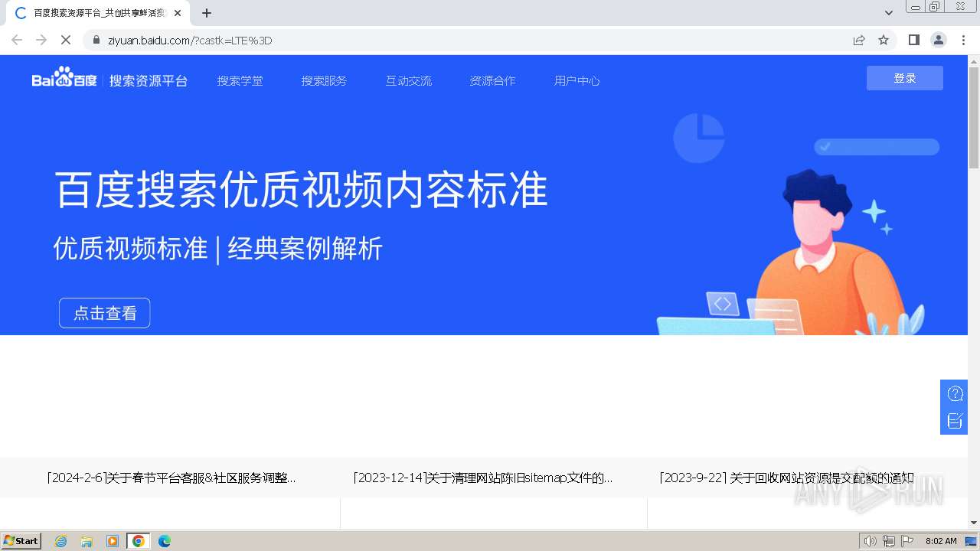The image size is (980, 551).
Task: Click 点击查看 banner button
Action: (x=105, y=313)
